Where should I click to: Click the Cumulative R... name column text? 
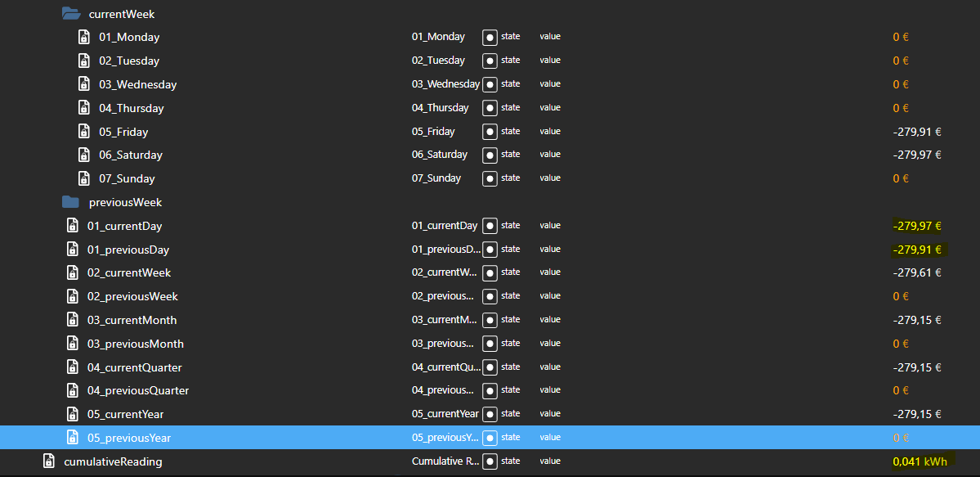[x=445, y=461]
